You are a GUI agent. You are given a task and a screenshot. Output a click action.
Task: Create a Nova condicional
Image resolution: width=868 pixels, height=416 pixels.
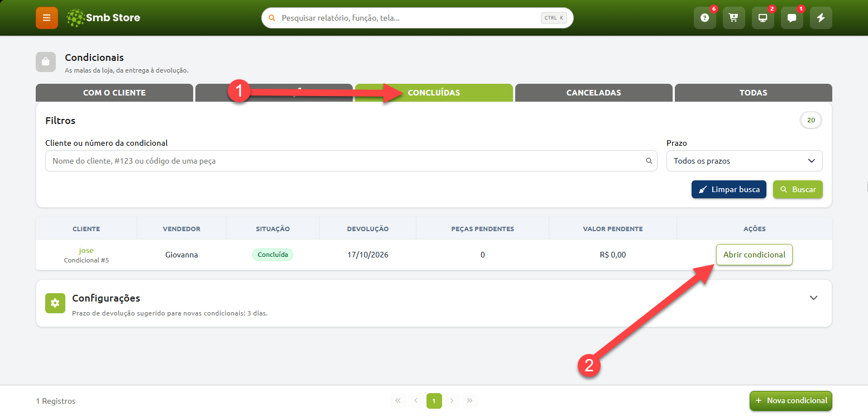[x=791, y=401]
